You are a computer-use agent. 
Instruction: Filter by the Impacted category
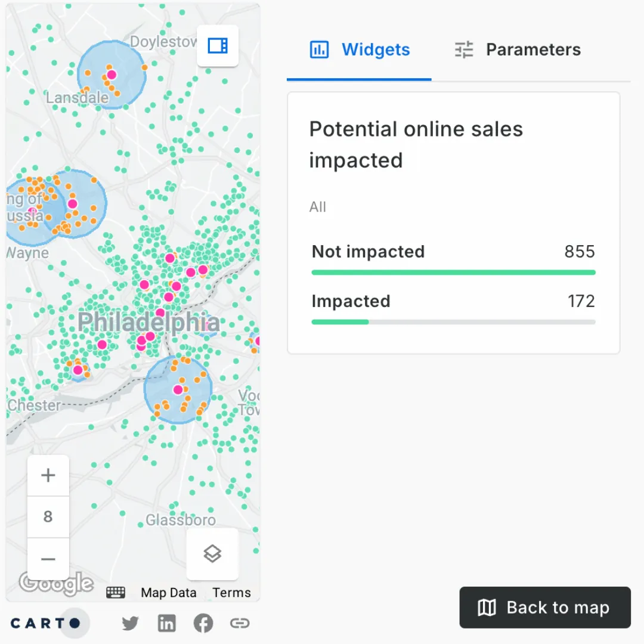tap(351, 301)
